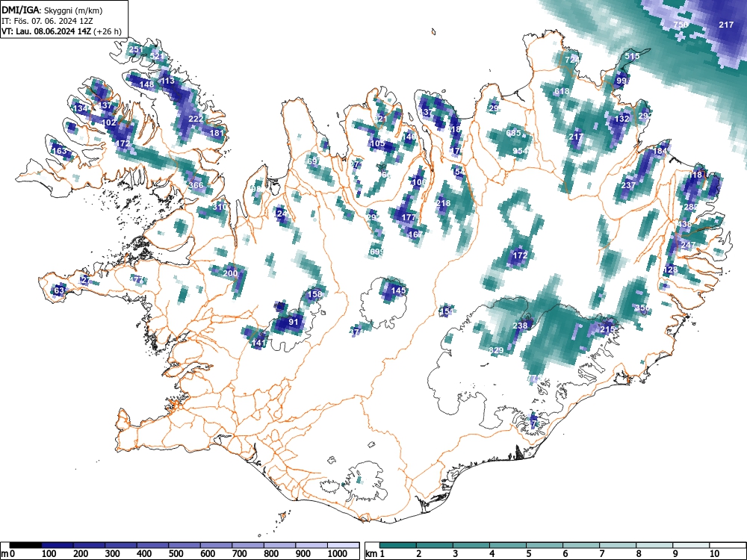Image resolution: width=747 pixels, height=560 pixels.
Task: Click the visibility value 954 on the map
Action: tap(520, 151)
